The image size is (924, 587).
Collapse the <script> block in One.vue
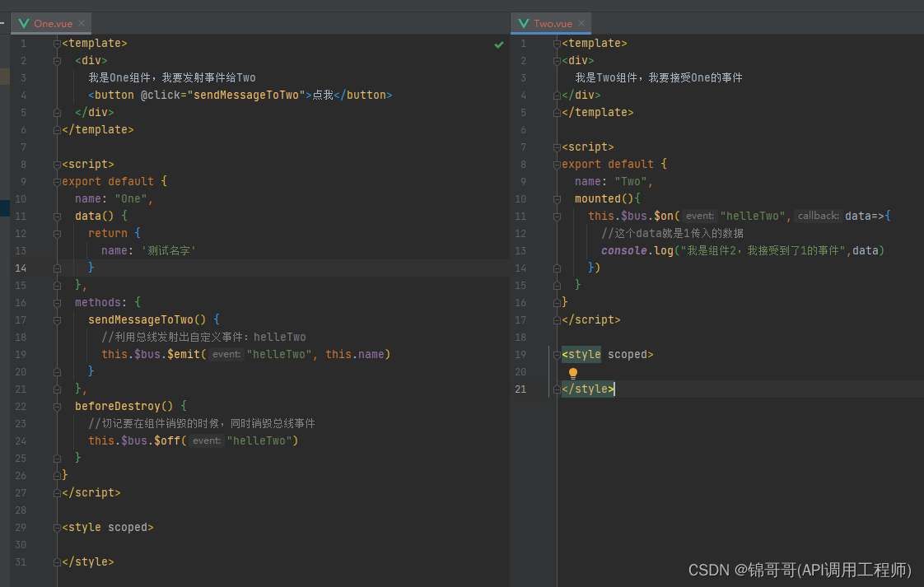57,165
